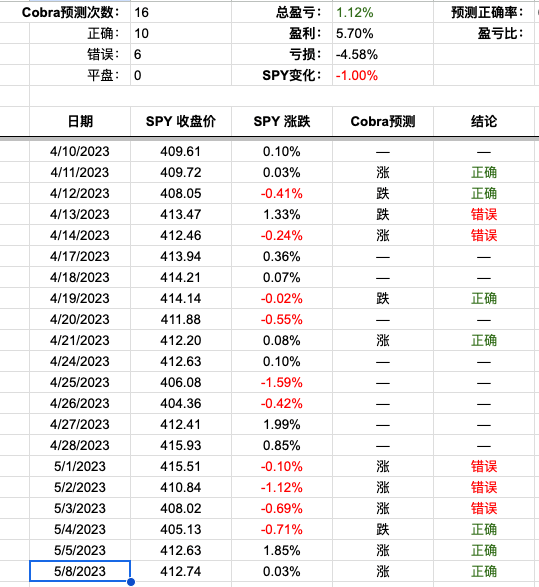
Task: Select the closing price 412.20
Action: pos(181,340)
